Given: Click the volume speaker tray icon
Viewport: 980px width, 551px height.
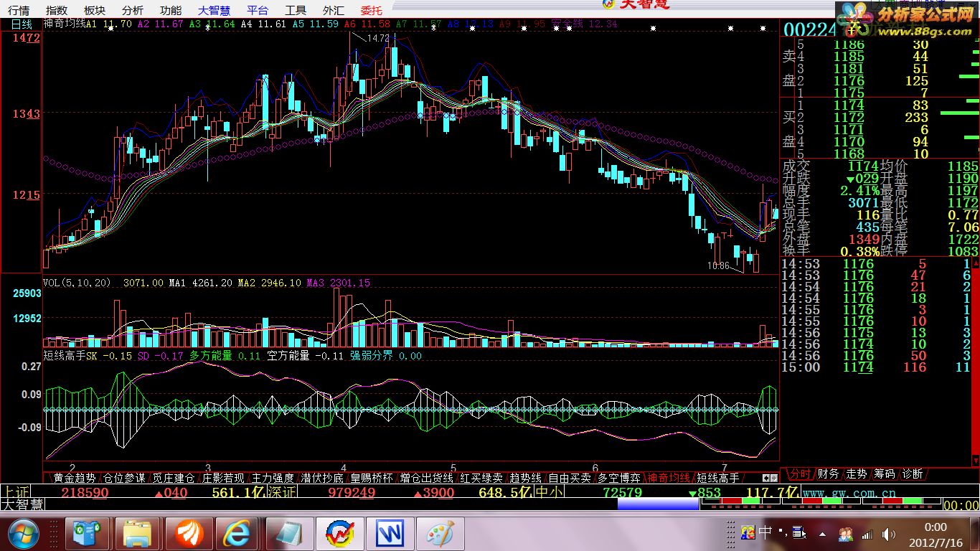Looking at the screenshot, I should tap(890, 534).
